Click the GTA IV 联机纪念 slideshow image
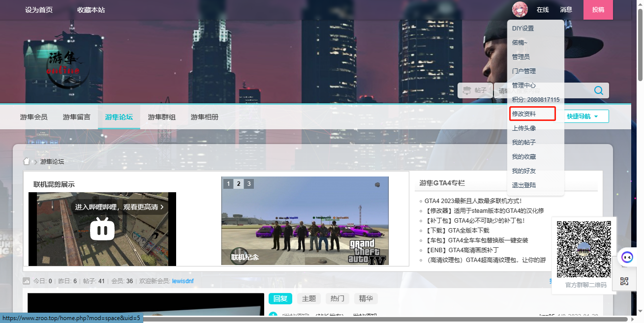The image size is (644, 323). pyautogui.click(x=305, y=221)
